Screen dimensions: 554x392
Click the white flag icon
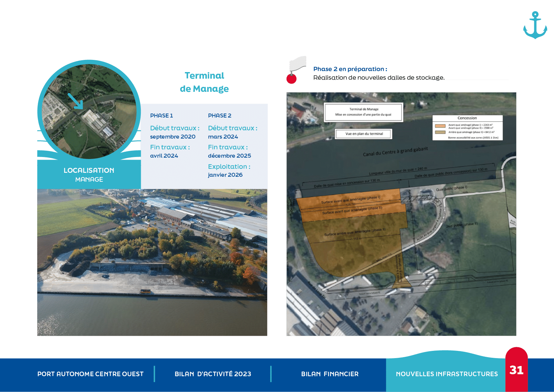[x=298, y=63]
